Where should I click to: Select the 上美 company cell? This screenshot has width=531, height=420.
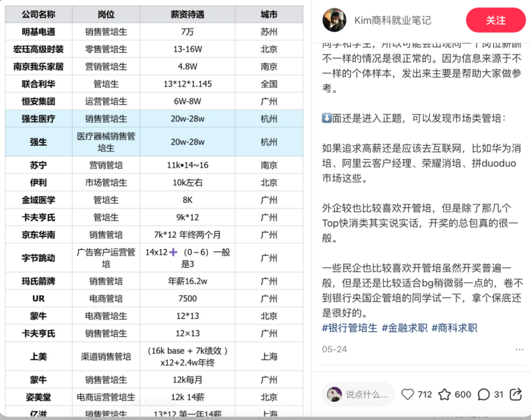pos(38,357)
